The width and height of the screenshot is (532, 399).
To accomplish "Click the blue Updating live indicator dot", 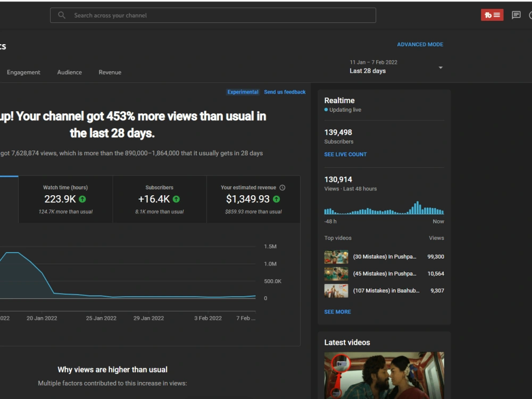I will click(x=326, y=110).
